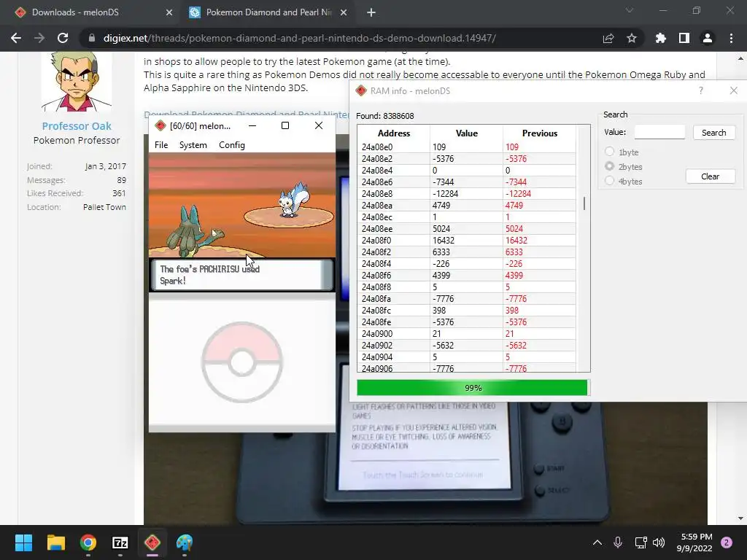Click the Address column header

pyautogui.click(x=393, y=133)
